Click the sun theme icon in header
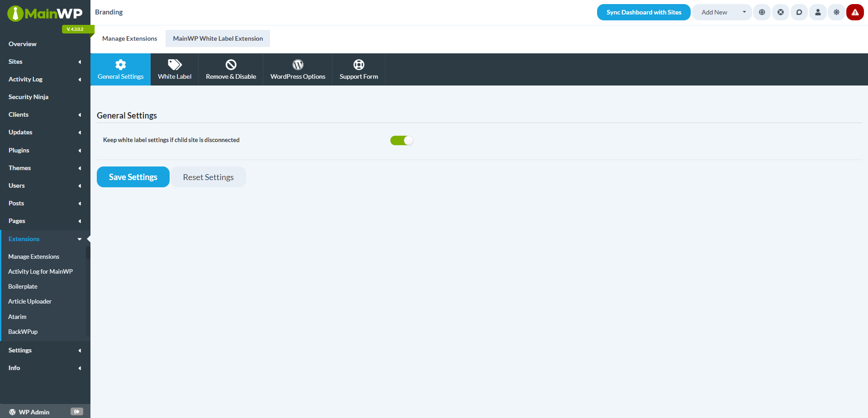868x418 pixels. pyautogui.click(x=836, y=12)
